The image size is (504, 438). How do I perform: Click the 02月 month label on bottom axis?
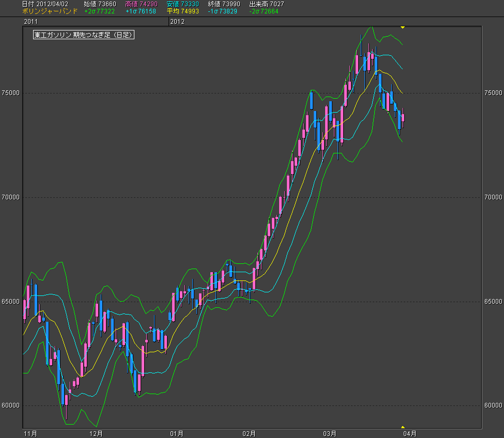pyautogui.click(x=250, y=433)
